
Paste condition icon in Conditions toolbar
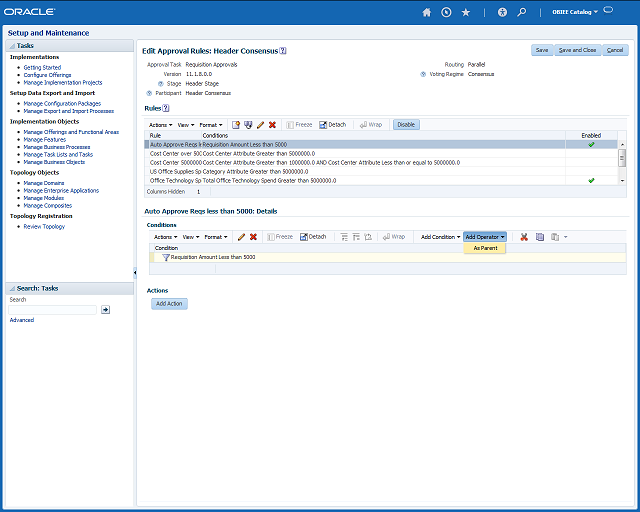(x=555, y=237)
